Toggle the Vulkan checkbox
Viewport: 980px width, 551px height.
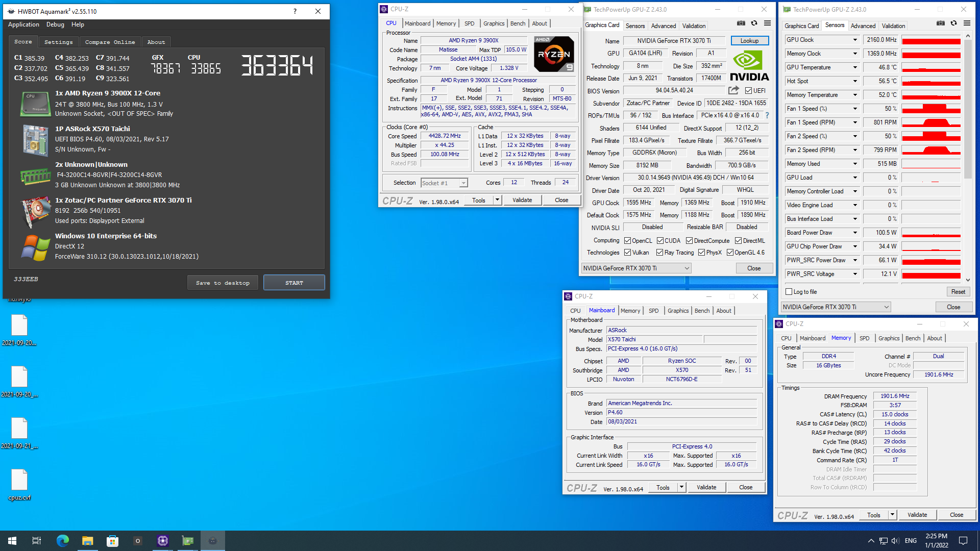(628, 253)
